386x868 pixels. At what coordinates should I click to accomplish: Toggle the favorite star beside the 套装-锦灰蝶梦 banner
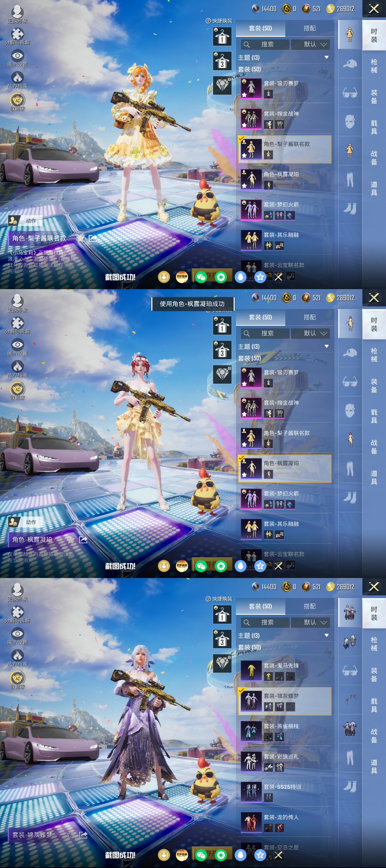coord(71,835)
